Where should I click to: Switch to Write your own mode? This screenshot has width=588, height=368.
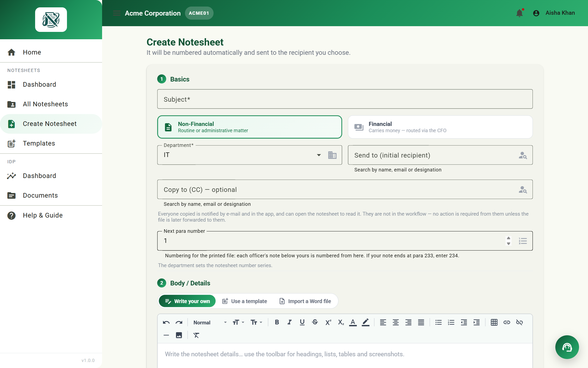[x=187, y=301]
